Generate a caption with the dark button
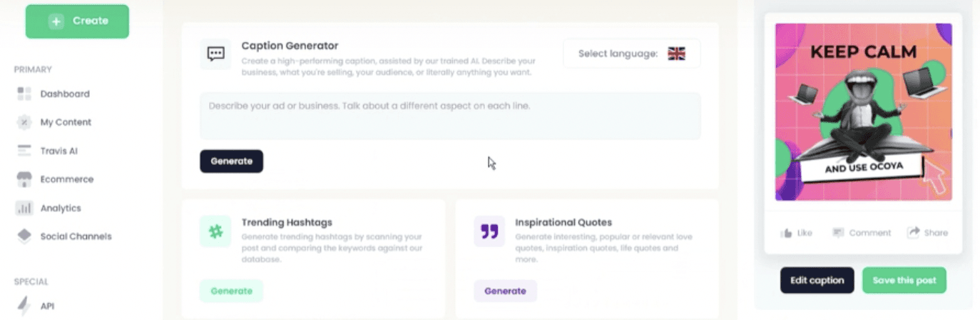The height and width of the screenshot is (320, 980). point(231,161)
